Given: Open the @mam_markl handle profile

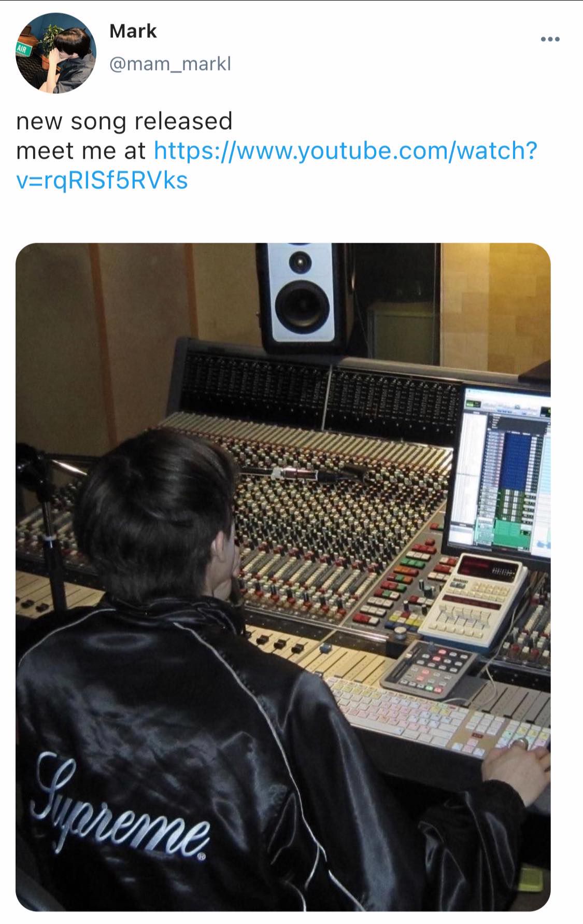Looking at the screenshot, I should pyautogui.click(x=170, y=64).
